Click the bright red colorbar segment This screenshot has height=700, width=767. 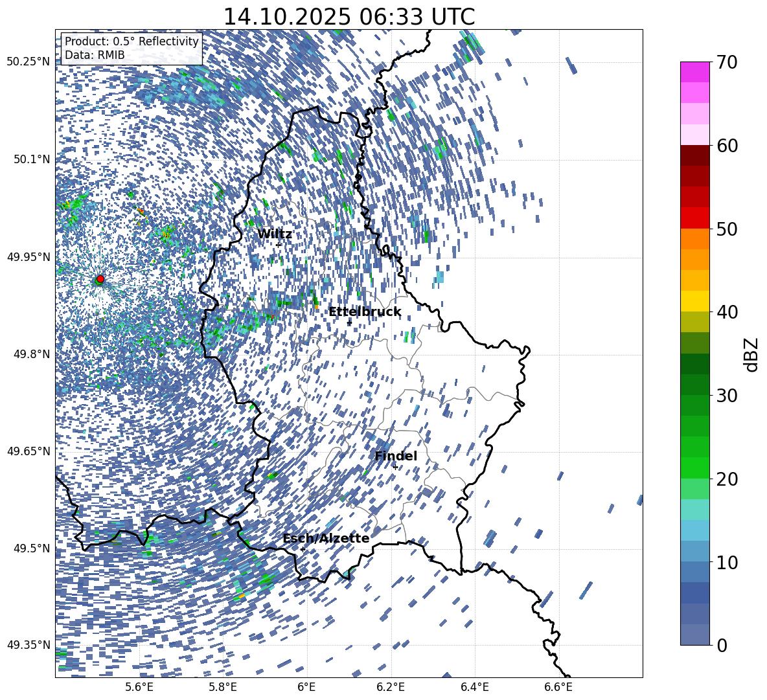(x=694, y=218)
